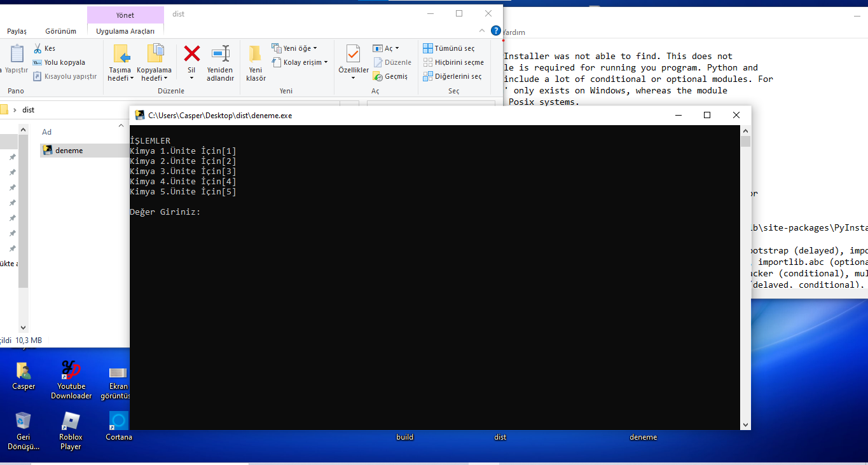Click the Kes scissors icon
The width and height of the screenshot is (868, 465).
[38, 48]
